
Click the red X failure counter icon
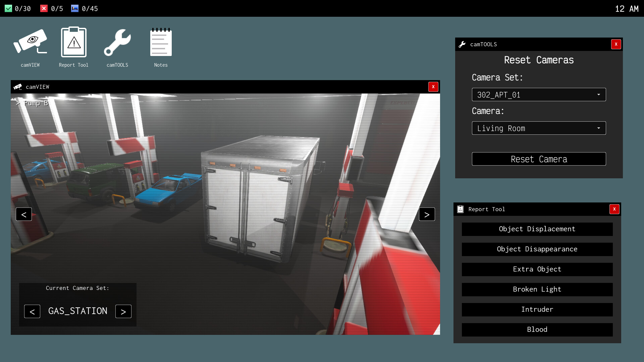pyautogui.click(x=44, y=8)
